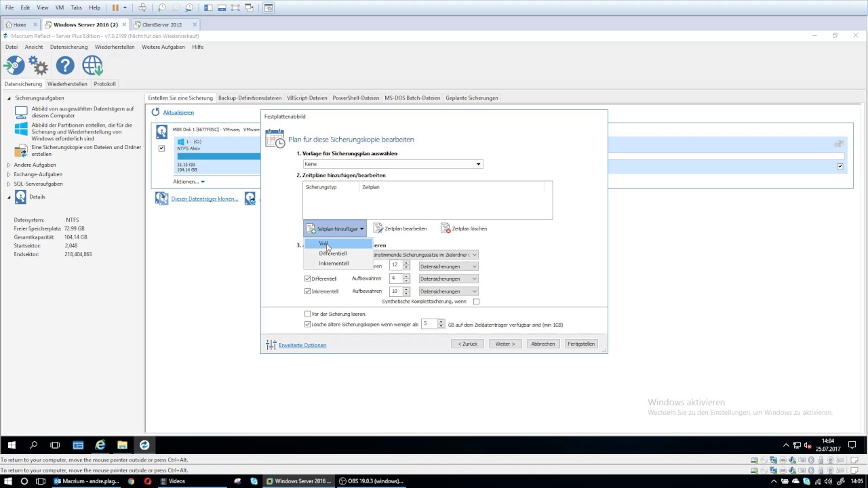Click the VMware full screen icon
The image size is (868, 488).
click(x=235, y=7)
